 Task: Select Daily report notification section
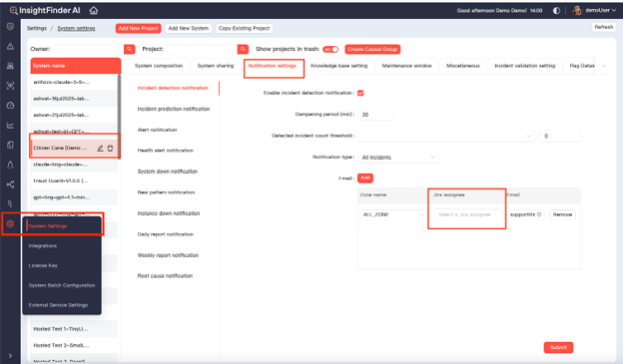click(x=166, y=234)
